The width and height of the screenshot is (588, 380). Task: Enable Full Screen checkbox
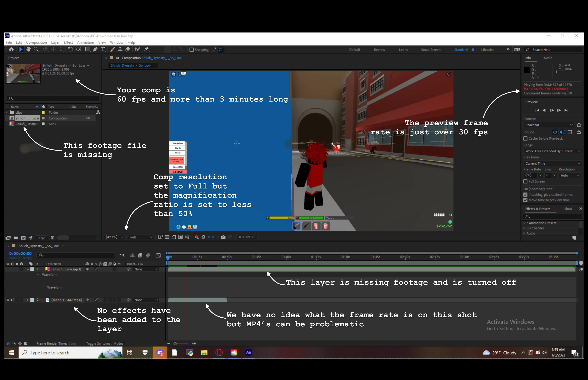tap(525, 181)
